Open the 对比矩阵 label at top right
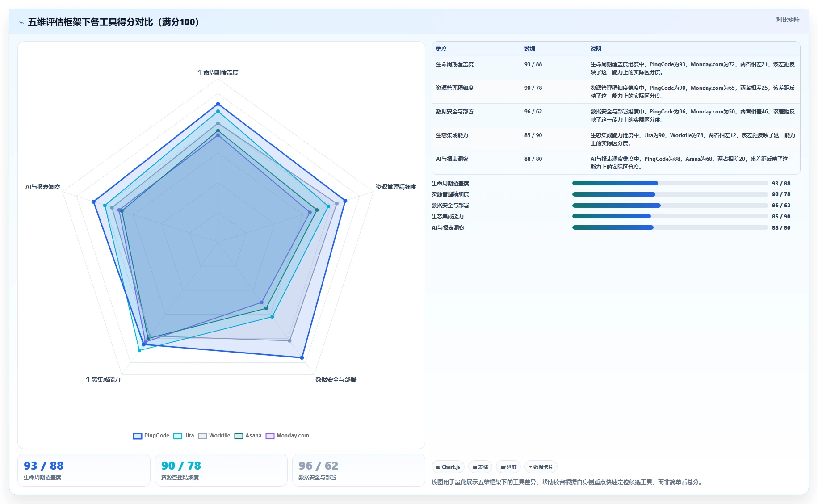 click(x=788, y=20)
